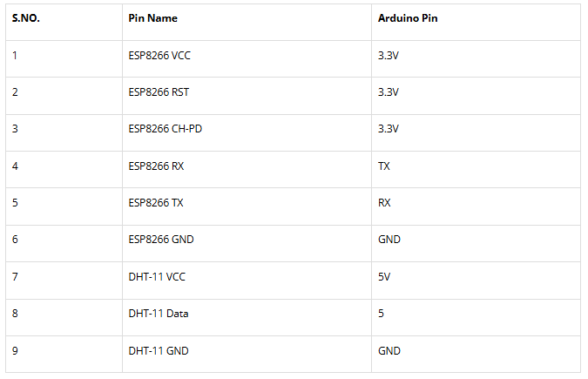Click the S.NO. column header

pyautogui.click(x=26, y=18)
